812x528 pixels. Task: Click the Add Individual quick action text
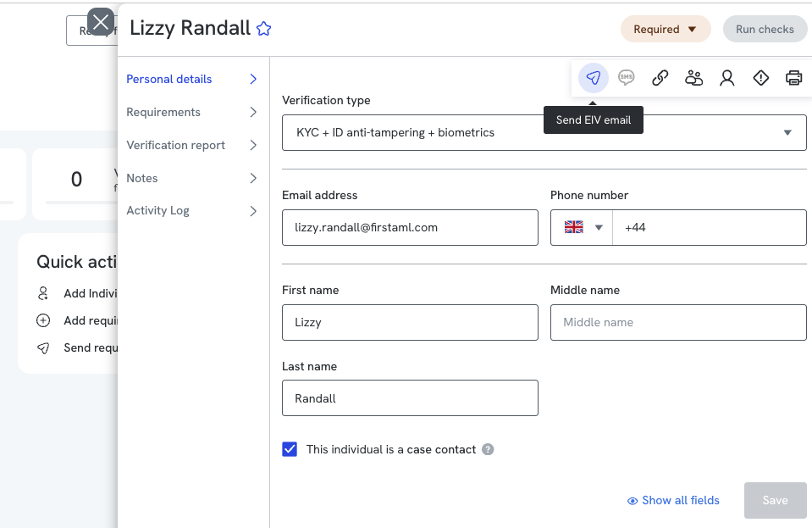coord(91,293)
